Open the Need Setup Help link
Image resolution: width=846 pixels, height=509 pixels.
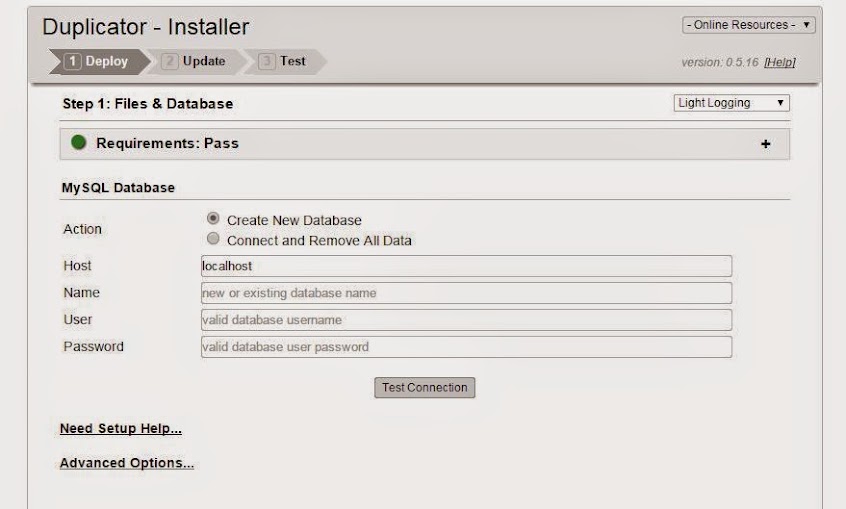pos(121,429)
